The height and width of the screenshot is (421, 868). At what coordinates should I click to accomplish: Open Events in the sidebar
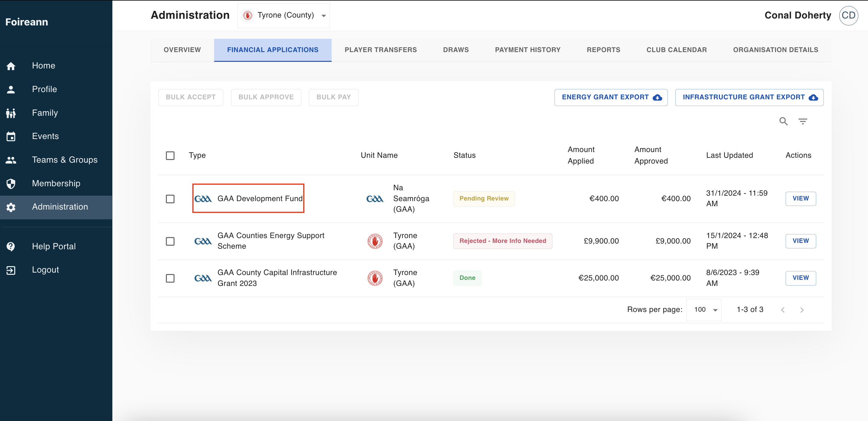[x=56, y=136]
